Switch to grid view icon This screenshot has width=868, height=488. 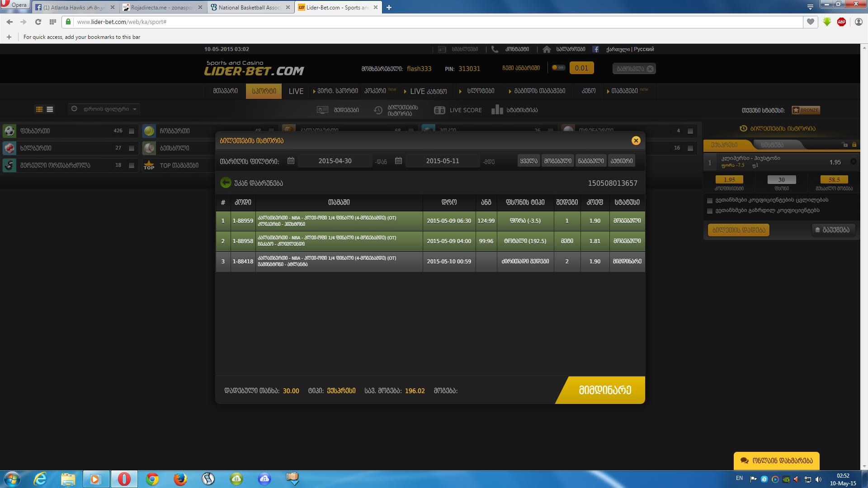coord(39,109)
